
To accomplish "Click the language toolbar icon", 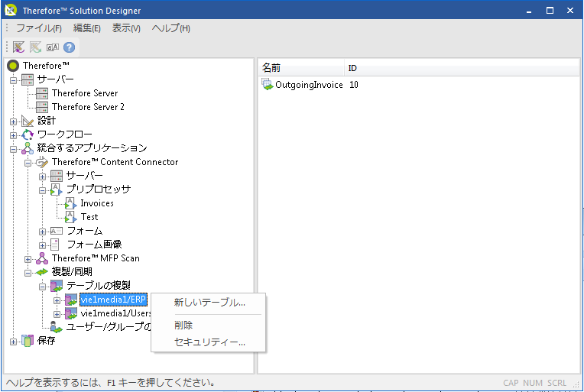I will click(53, 47).
